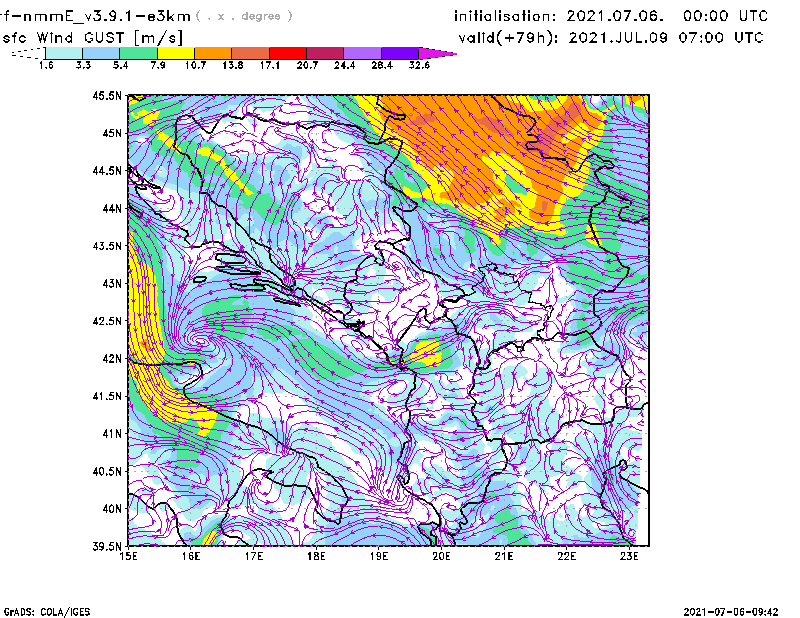The height and width of the screenshot is (618, 800).
Task: Click the 20E longitude label
Action: [441, 556]
